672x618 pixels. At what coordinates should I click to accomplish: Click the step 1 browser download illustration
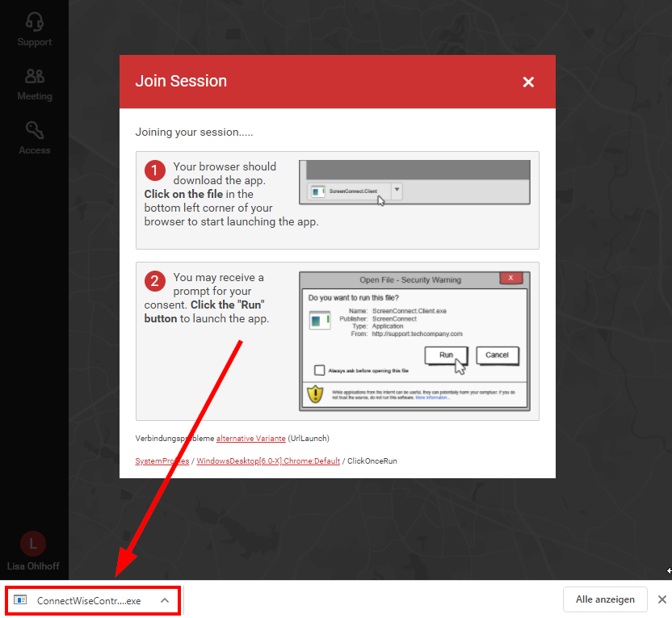click(414, 182)
